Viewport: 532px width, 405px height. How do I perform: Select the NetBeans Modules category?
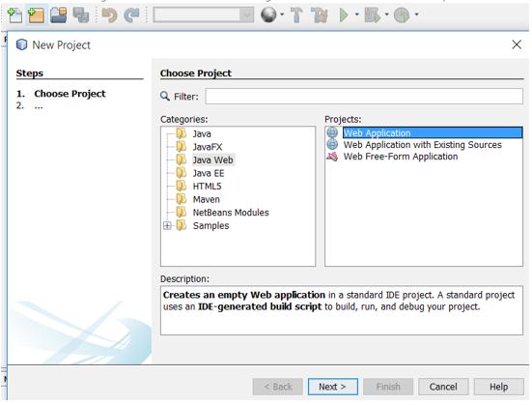coord(231,213)
